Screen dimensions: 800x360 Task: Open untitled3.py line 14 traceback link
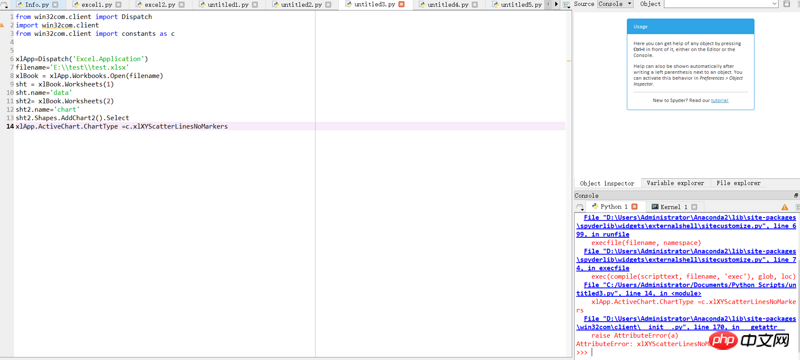pyautogui.click(x=686, y=289)
